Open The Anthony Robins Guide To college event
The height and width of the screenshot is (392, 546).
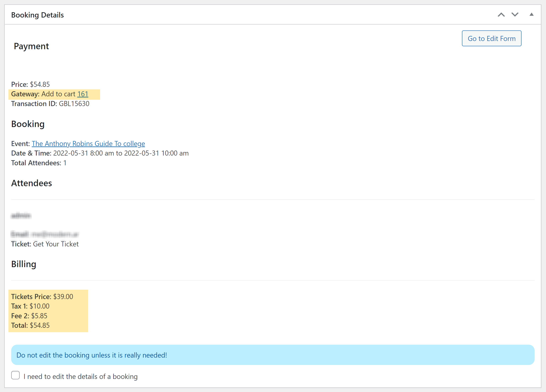(88, 144)
